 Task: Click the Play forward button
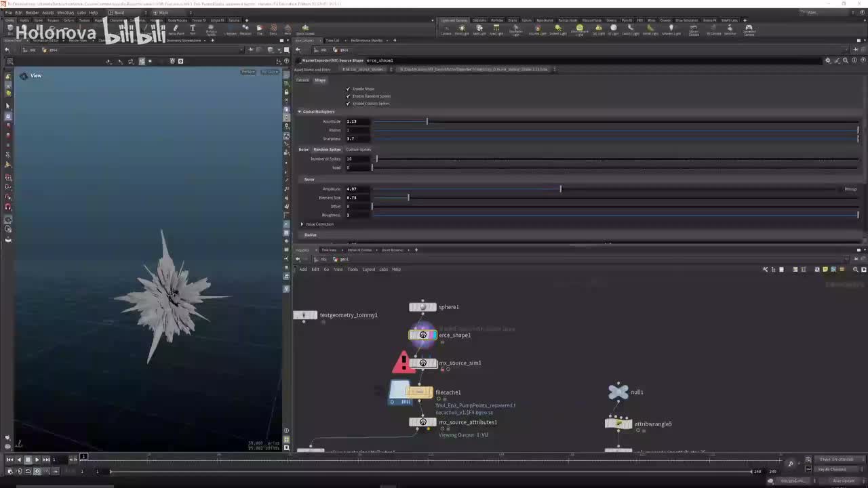click(x=37, y=460)
